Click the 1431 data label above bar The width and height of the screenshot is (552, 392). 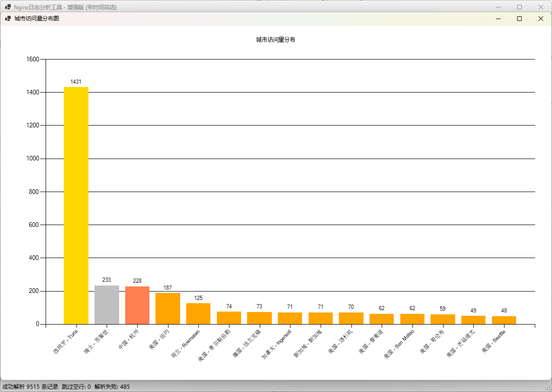coord(76,82)
